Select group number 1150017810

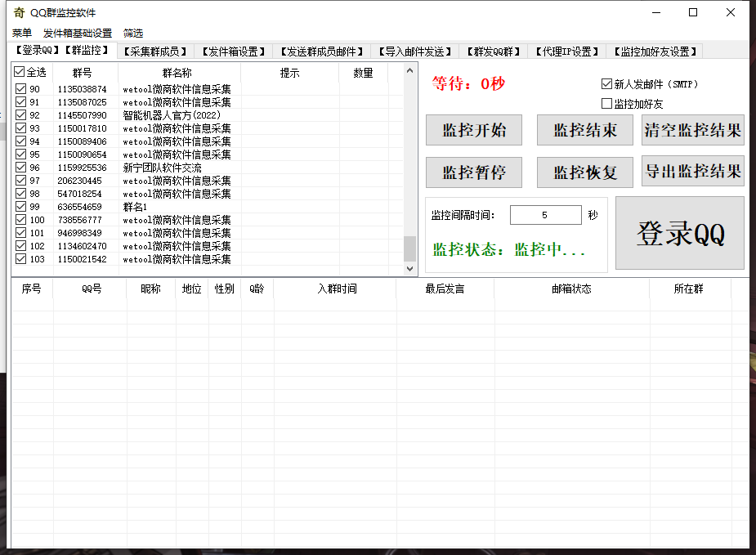pyautogui.click(x=82, y=128)
